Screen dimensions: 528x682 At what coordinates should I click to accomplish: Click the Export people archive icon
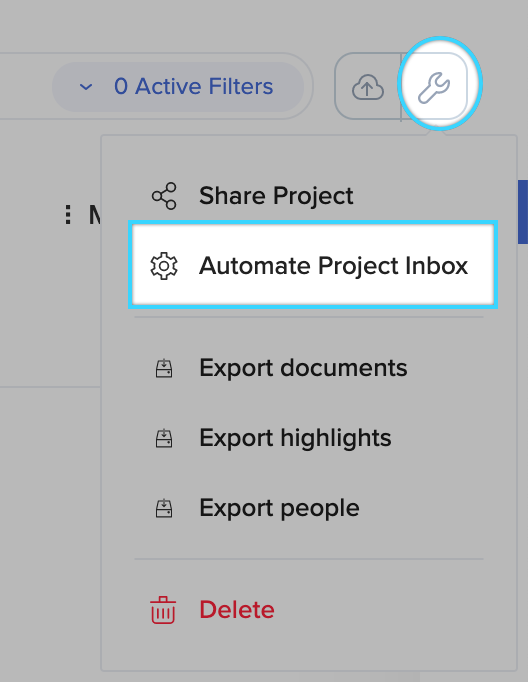tap(164, 508)
